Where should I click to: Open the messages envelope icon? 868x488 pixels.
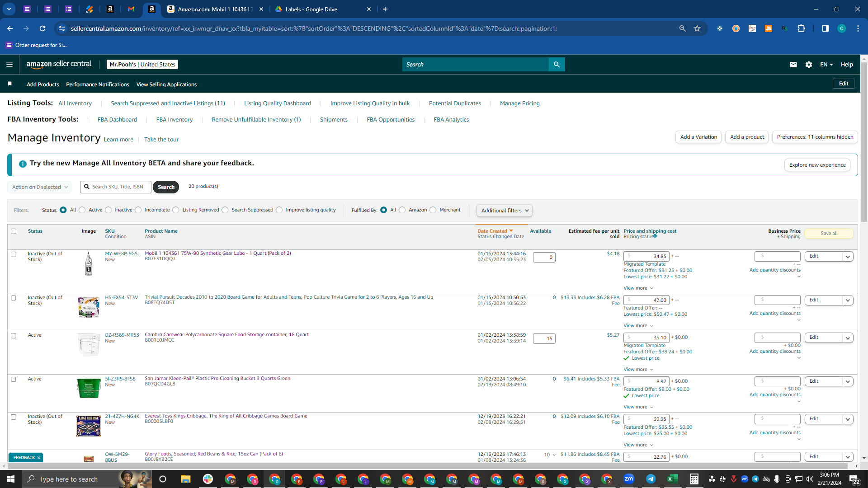click(793, 65)
